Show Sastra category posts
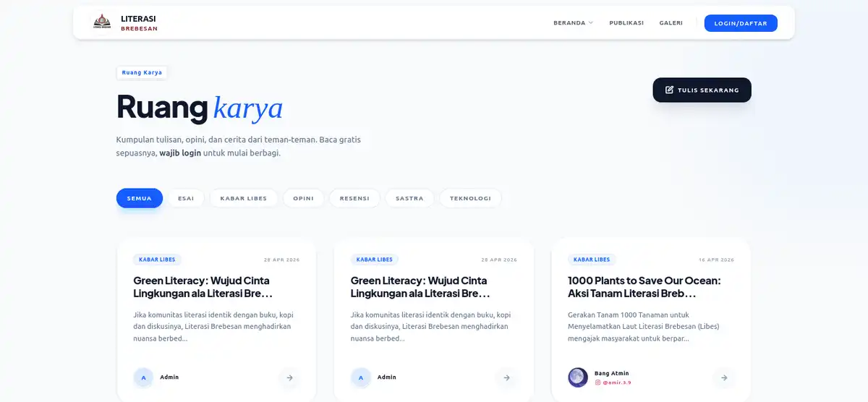868x402 pixels. (x=409, y=198)
